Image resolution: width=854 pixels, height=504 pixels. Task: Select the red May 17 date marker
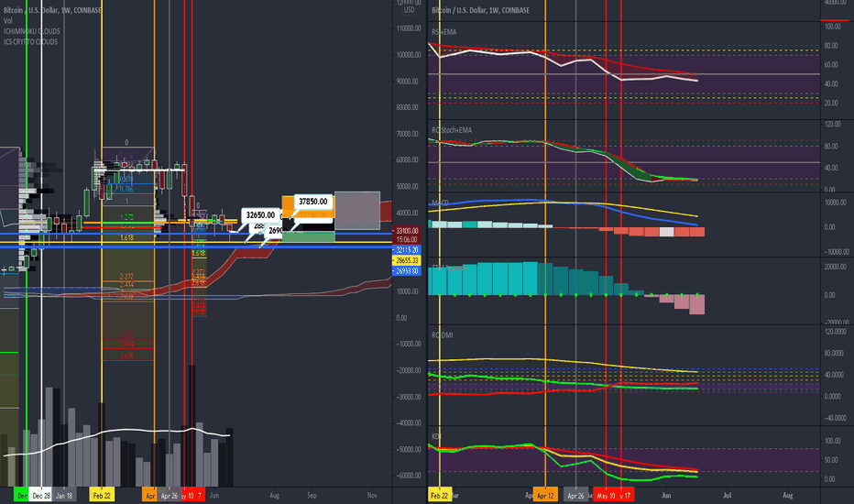tap(627, 495)
